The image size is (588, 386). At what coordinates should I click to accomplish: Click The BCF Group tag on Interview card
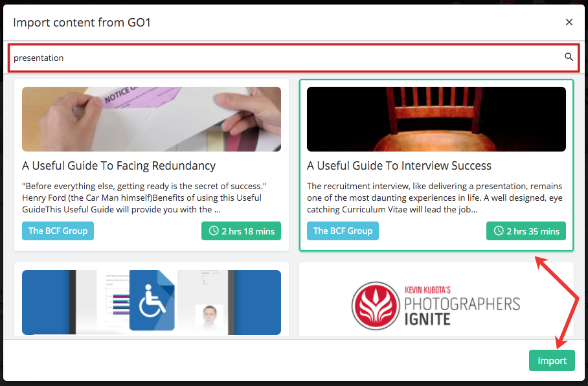pos(343,231)
